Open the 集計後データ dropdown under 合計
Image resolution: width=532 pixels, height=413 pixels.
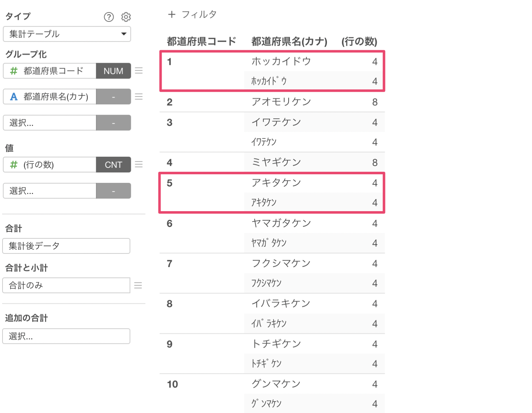click(66, 246)
